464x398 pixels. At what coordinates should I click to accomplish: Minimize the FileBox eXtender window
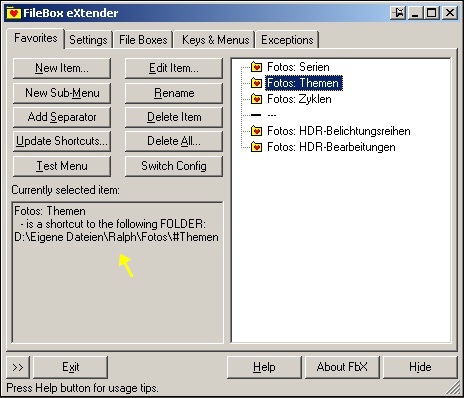pos(415,13)
